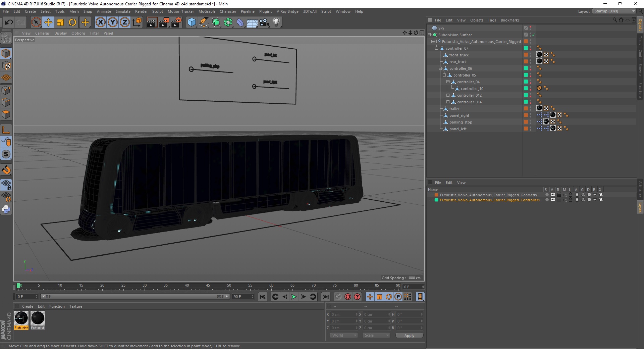Add a Cube primitive object
This screenshot has height=349, width=644.
[x=192, y=22]
